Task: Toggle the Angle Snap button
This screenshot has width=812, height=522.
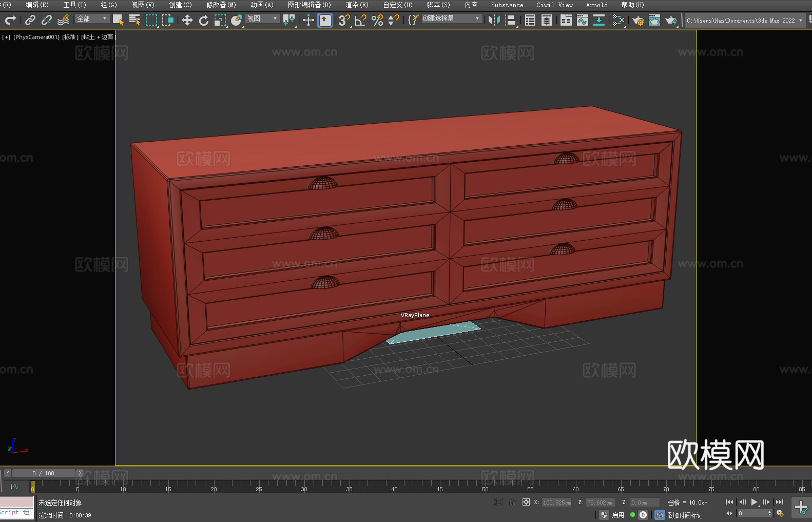Action: [x=361, y=20]
